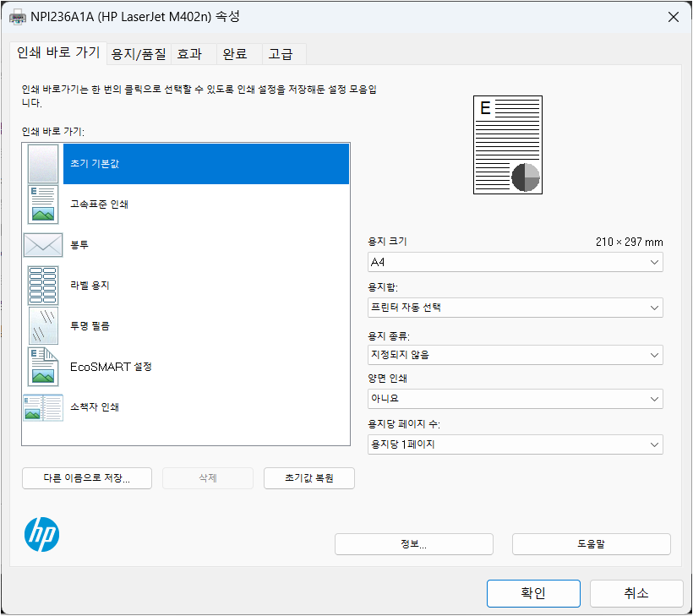The width and height of the screenshot is (693, 616).
Task: Click the 라벨 용지 label sheet icon
Action: pos(43,286)
